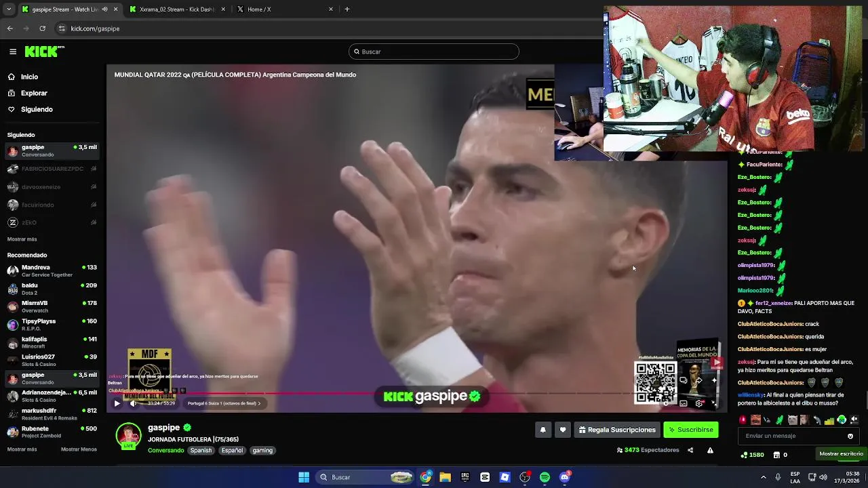The height and width of the screenshot is (488, 868).
Task: Toggle notifications bell for gaspipe
Action: (x=542, y=430)
